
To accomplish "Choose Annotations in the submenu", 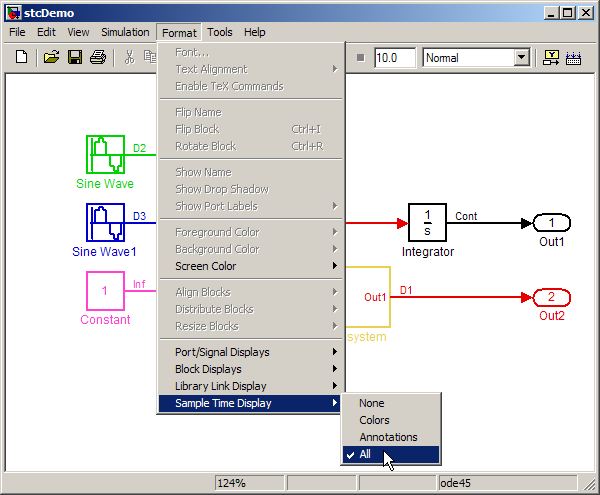I will point(389,437).
